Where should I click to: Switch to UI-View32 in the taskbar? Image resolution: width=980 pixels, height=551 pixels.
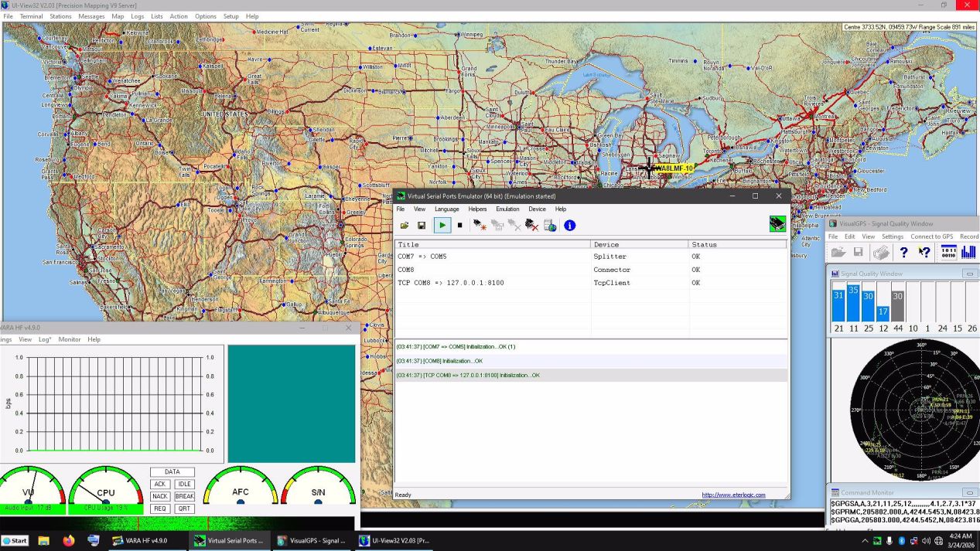click(394, 540)
